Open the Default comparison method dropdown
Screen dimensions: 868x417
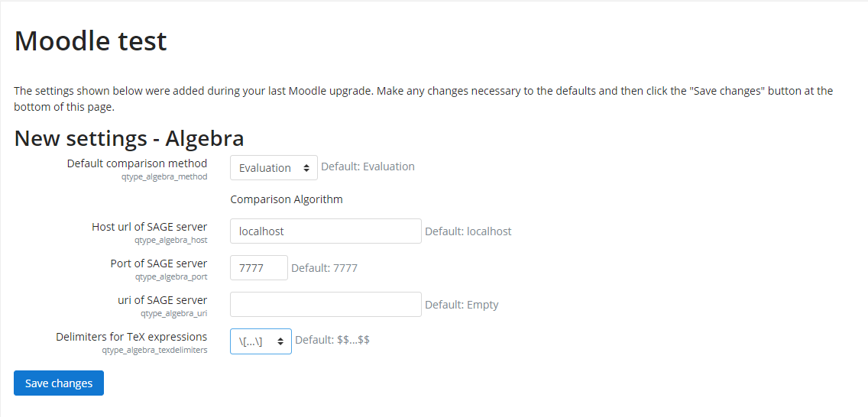click(x=274, y=167)
